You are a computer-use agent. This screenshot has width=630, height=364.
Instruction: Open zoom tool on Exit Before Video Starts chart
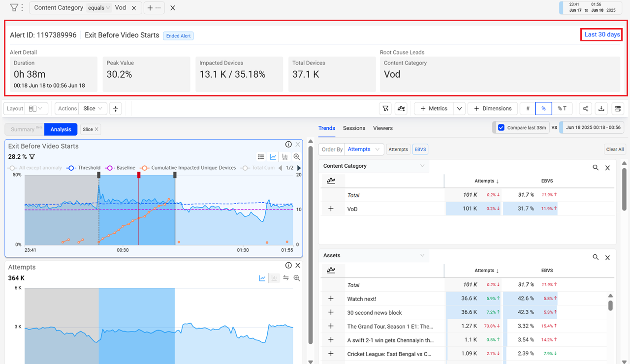(297, 157)
